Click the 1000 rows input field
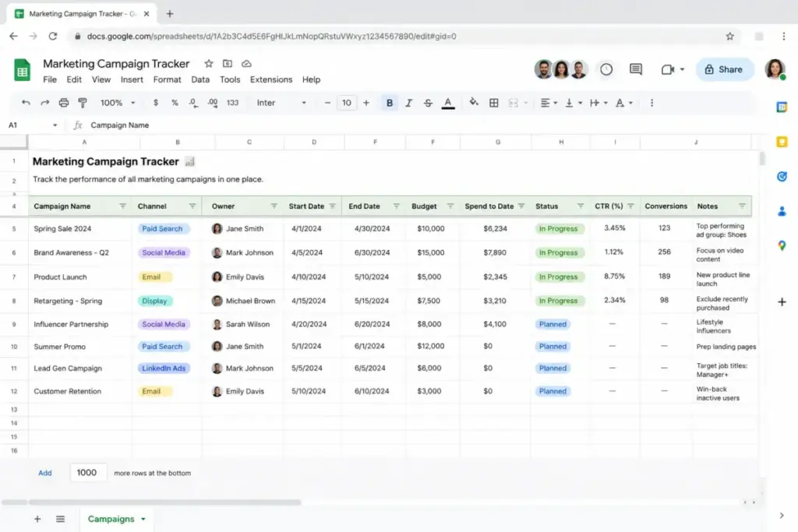This screenshot has width=798, height=532. 87,473
